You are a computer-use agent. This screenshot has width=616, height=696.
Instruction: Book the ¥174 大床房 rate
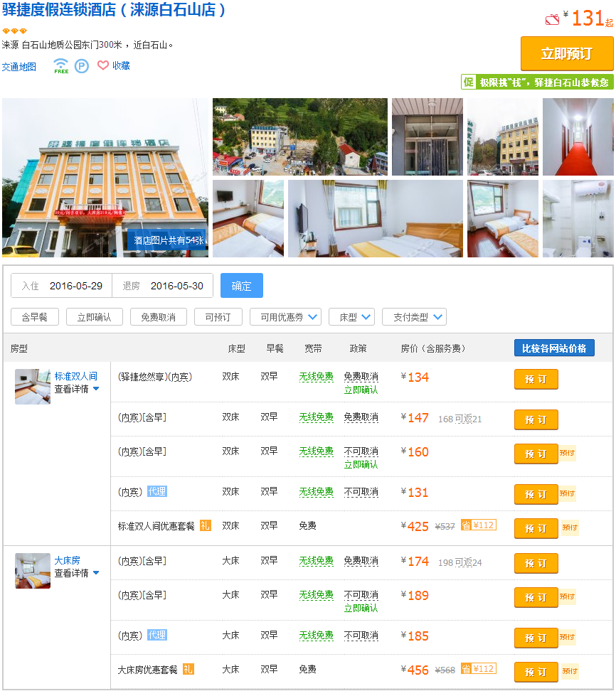(536, 563)
